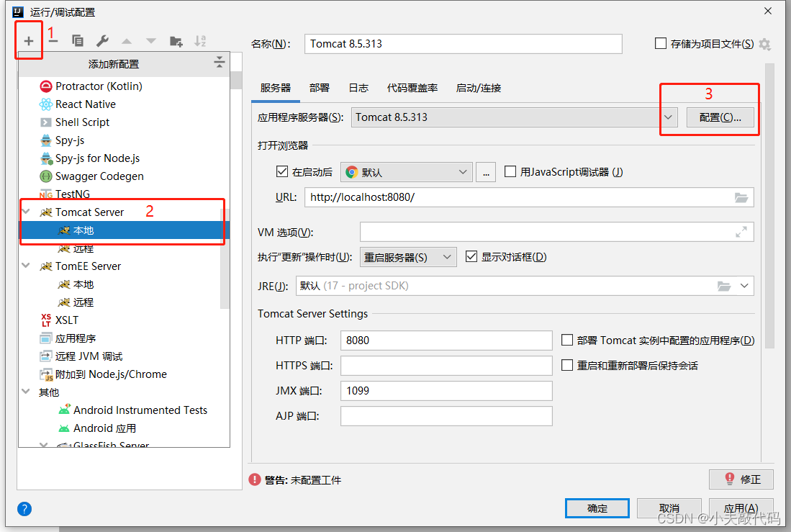Image resolution: width=791 pixels, height=532 pixels.
Task: Click the folder icon in JRE field
Action: click(x=724, y=287)
